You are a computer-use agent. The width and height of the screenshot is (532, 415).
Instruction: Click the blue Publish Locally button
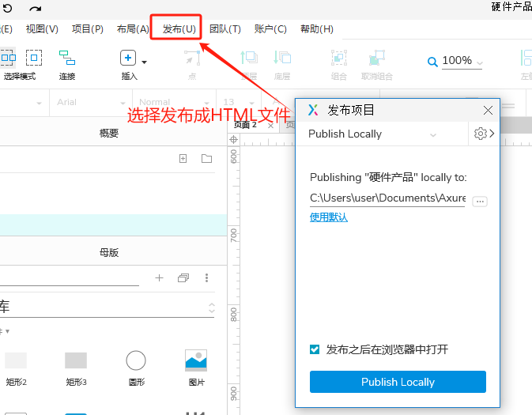(x=398, y=382)
